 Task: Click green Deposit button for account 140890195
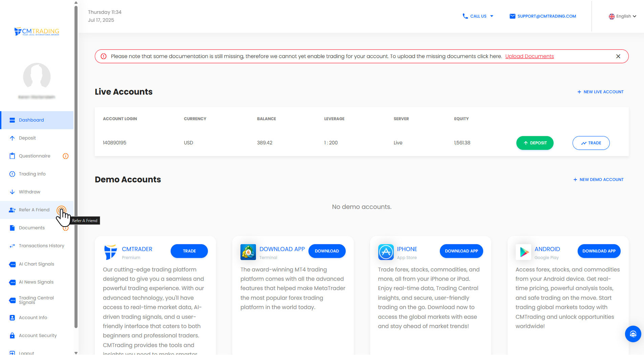tap(535, 143)
